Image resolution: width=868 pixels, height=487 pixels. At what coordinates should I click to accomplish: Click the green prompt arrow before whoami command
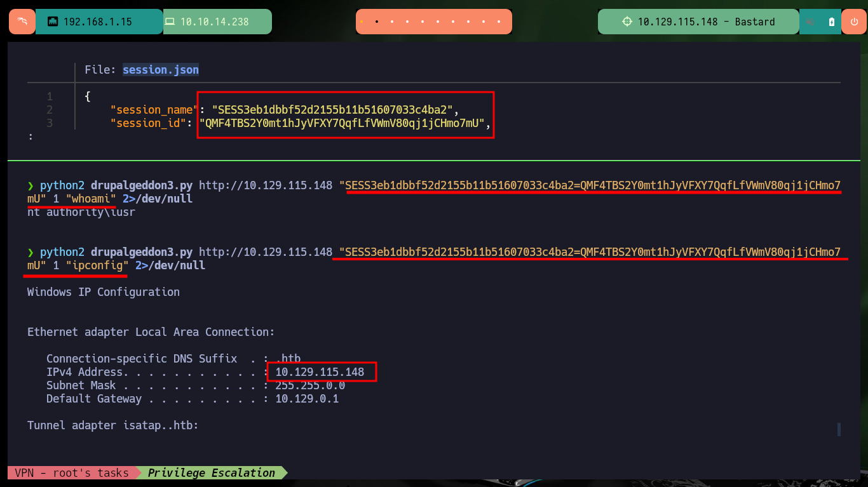31,185
